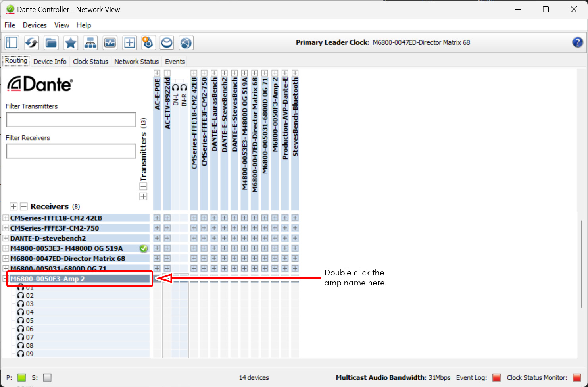588x387 pixels.
Task: Select receive channel 02 headphone icon
Action: point(21,295)
